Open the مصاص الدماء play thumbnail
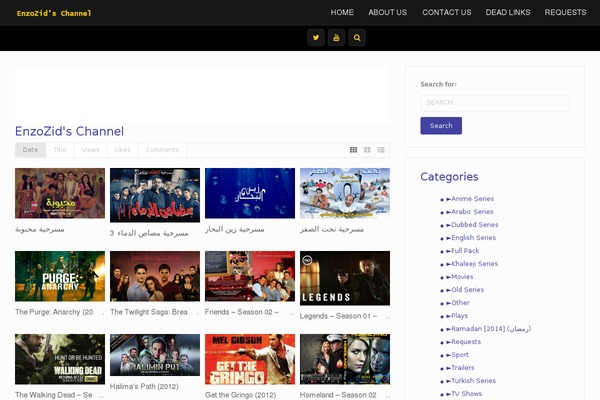Image resolution: width=600 pixels, height=400 pixels. click(155, 195)
